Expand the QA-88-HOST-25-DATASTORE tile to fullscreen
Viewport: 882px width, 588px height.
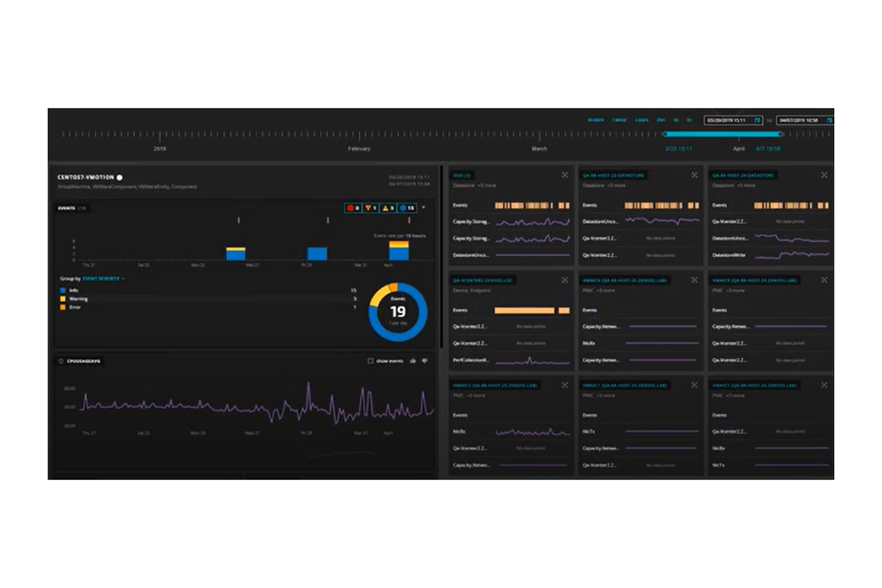(x=695, y=175)
